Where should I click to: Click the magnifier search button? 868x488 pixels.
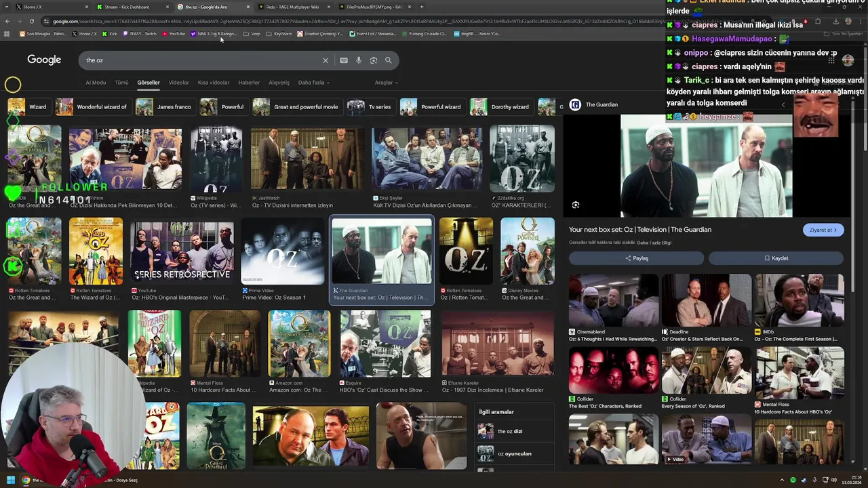click(389, 60)
